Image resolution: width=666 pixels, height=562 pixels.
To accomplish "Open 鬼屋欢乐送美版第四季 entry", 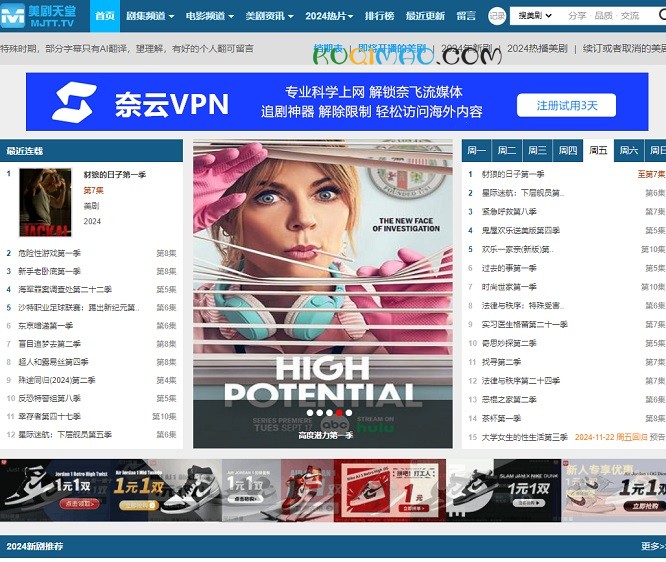I will [520, 231].
